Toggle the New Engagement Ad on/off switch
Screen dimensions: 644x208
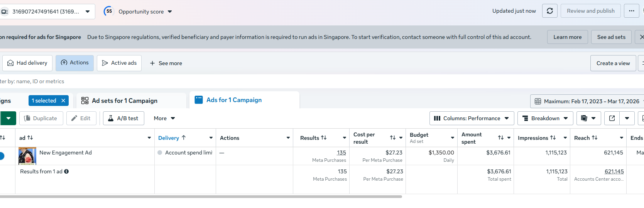[x=2, y=156]
